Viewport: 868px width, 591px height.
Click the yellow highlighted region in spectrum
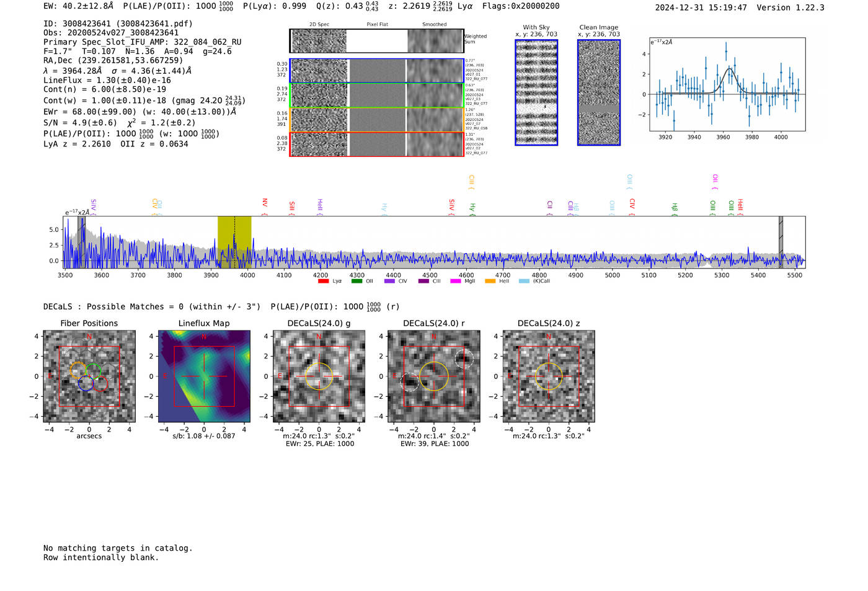[x=234, y=242]
